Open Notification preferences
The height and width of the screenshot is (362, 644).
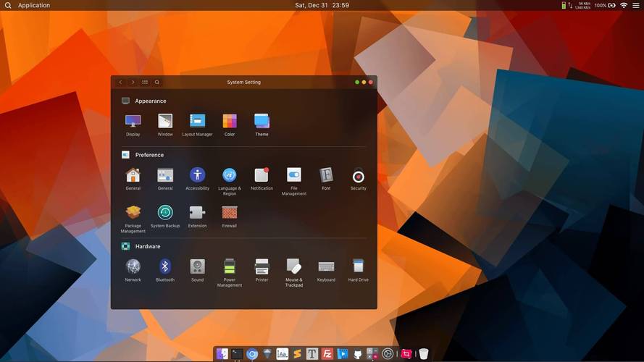click(262, 179)
